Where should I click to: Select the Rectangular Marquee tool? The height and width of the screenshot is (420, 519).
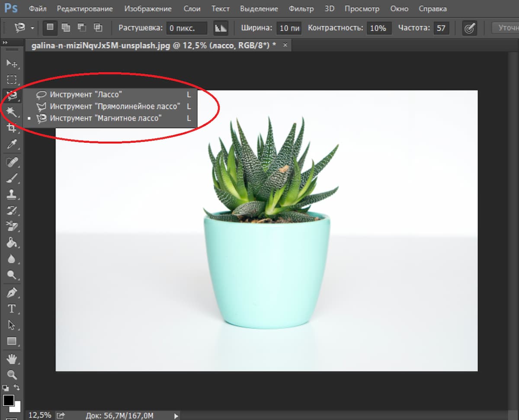pyautogui.click(x=12, y=80)
